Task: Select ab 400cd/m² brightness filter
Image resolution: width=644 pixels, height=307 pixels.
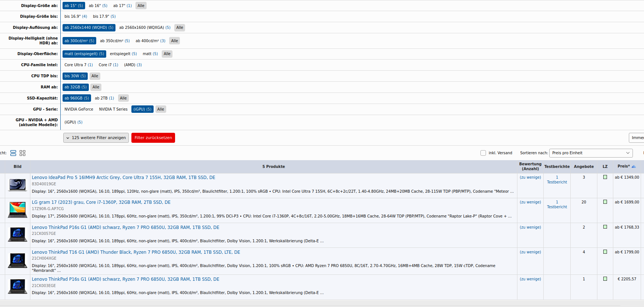Action: pyautogui.click(x=151, y=41)
